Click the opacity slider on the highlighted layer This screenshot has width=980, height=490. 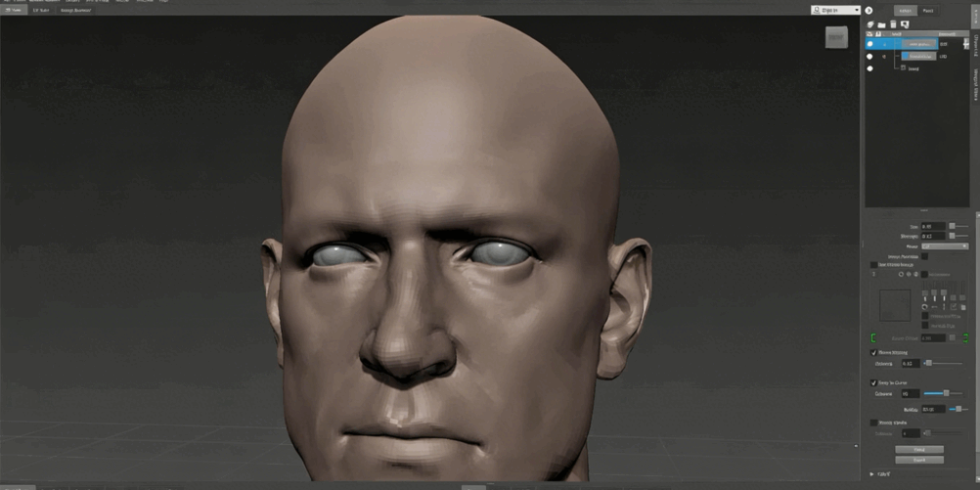(x=966, y=44)
